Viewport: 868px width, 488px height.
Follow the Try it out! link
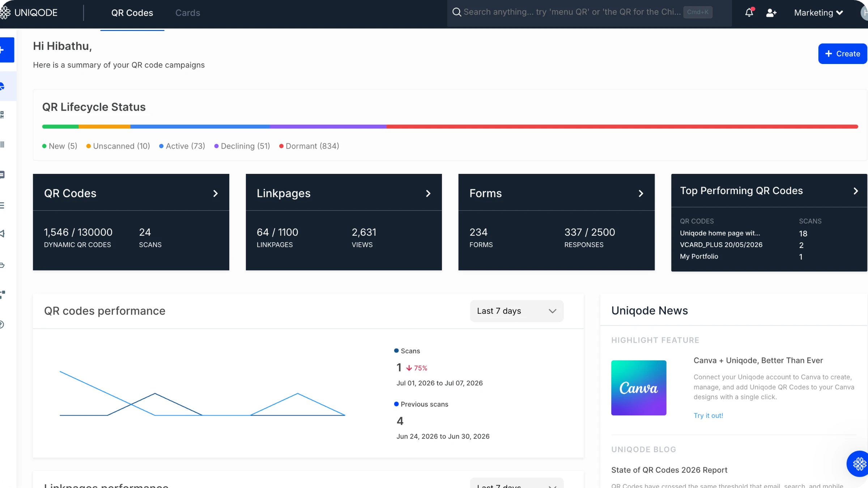[708, 415]
